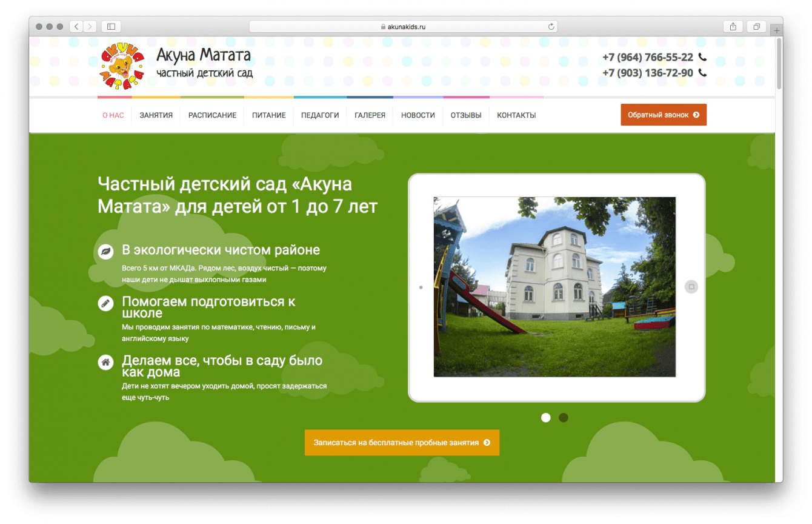
Task: Sign up via Записаться на бесплатные пробные занятия
Action: 402,443
